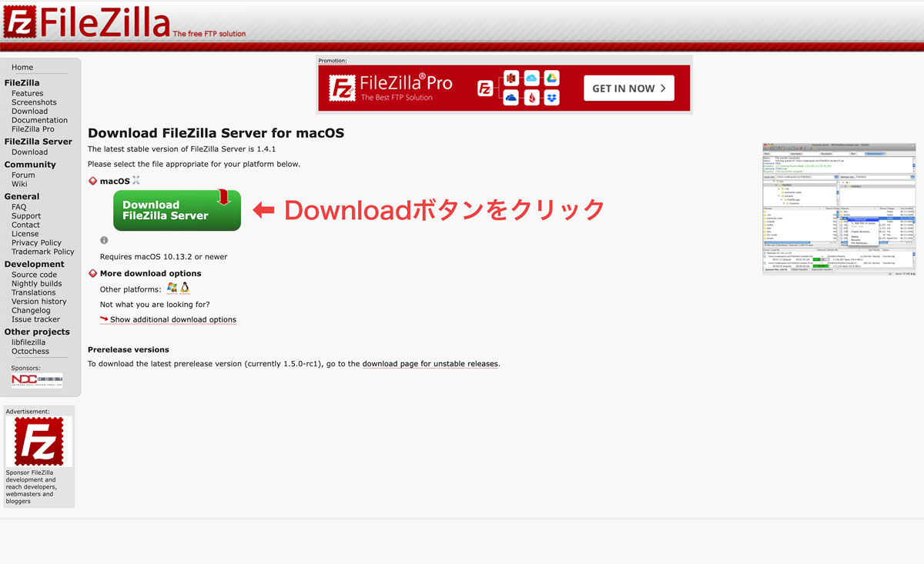Click the FileZilla client screenshot thumbnail

click(839, 208)
